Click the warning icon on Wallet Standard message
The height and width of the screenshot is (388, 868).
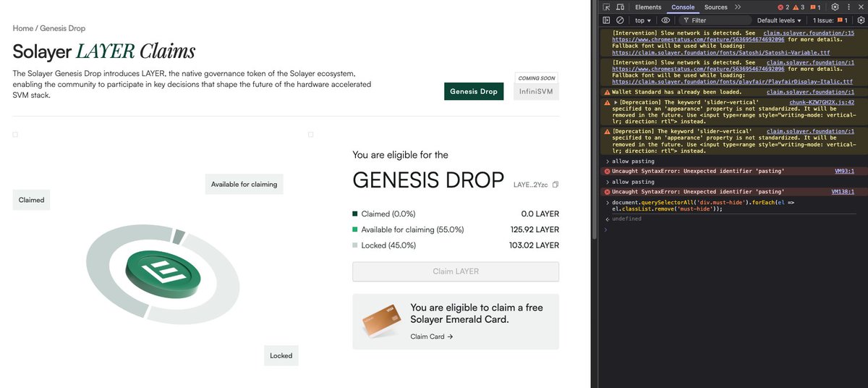point(606,93)
